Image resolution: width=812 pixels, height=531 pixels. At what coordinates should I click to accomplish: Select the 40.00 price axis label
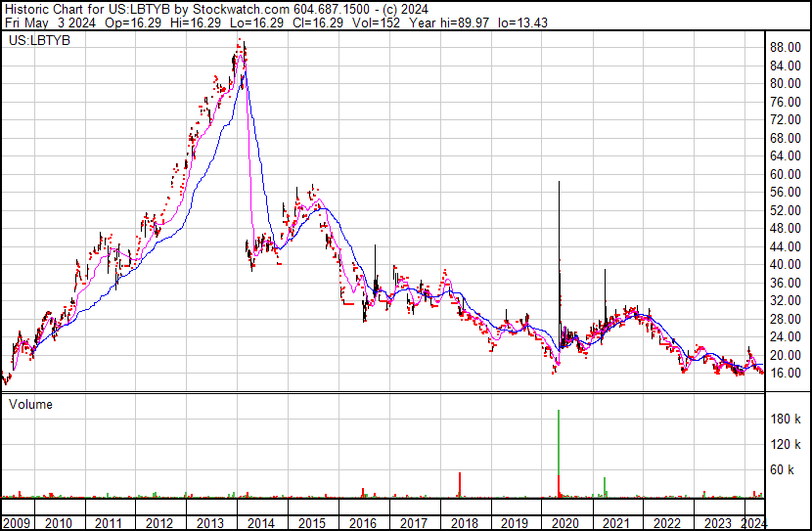[786, 264]
